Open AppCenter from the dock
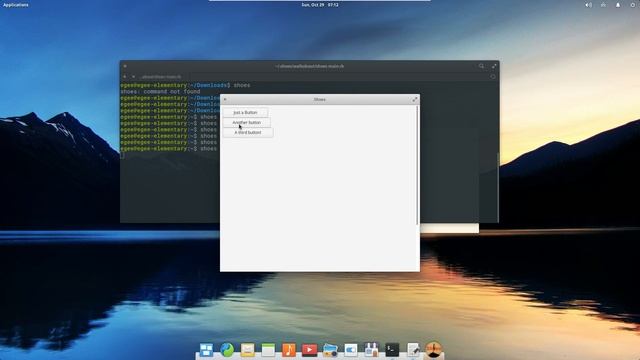Screen dimensions: 640x360 (x=371, y=350)
